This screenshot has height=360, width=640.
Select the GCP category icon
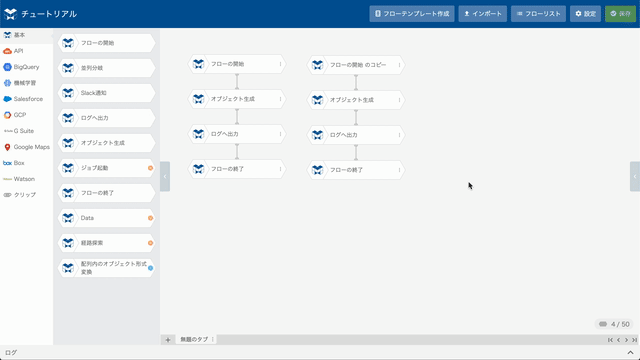click(7, 115)
